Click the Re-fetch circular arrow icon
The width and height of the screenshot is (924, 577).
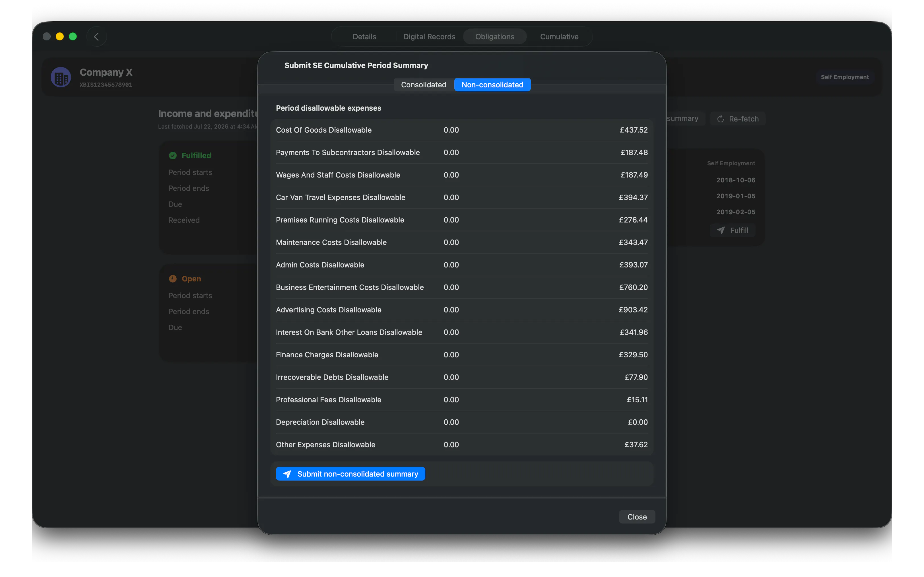point(720,119)
